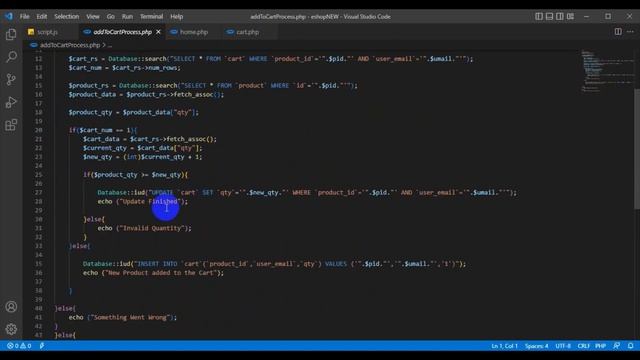Open the Go menu
The image size is (640, 360).
(111, 16)
